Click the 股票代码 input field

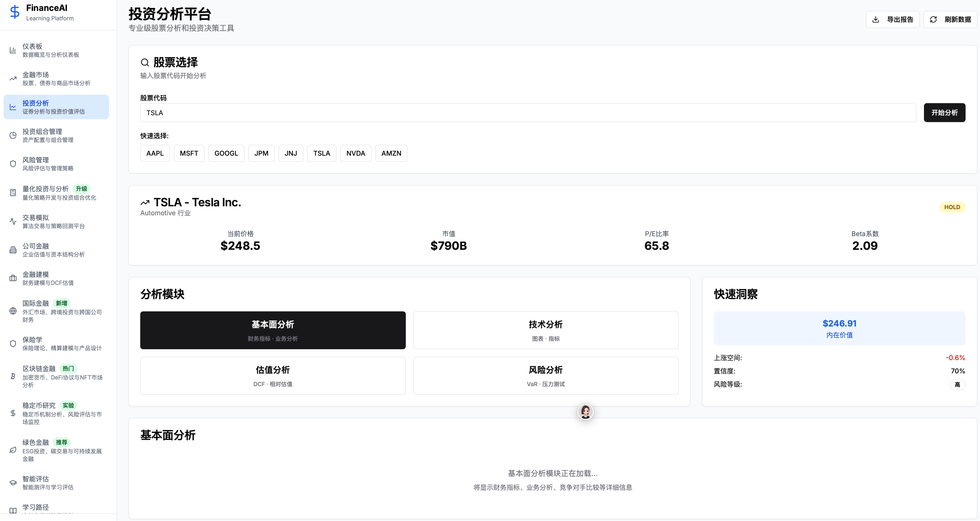[x=528, y=113]
